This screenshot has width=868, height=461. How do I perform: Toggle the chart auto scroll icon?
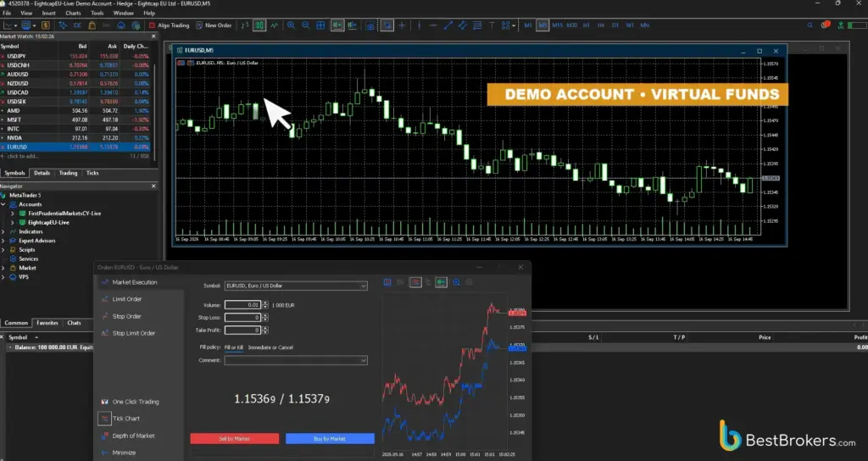(337, 25)
